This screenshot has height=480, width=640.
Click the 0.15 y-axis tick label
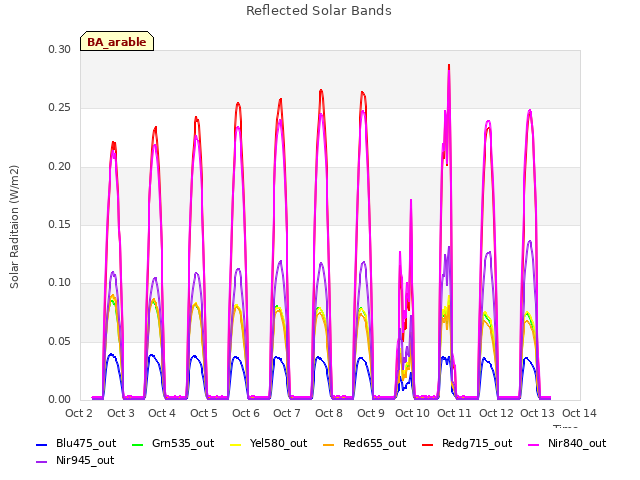(x=60, y=224)
